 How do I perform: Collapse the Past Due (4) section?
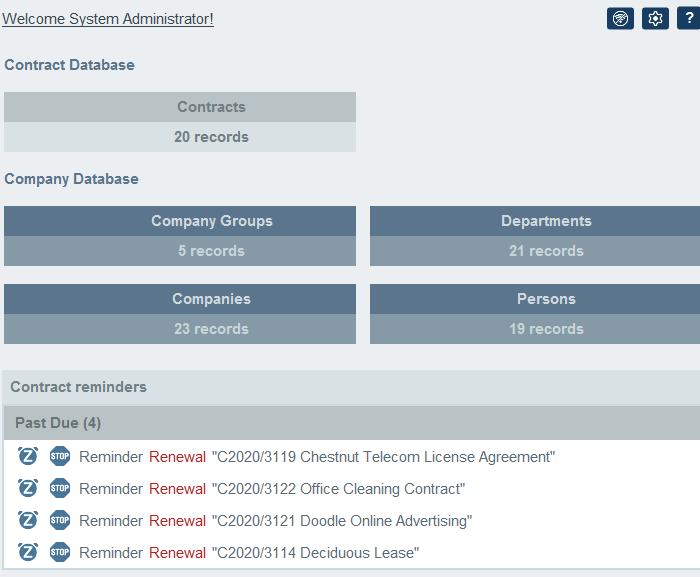58,423
